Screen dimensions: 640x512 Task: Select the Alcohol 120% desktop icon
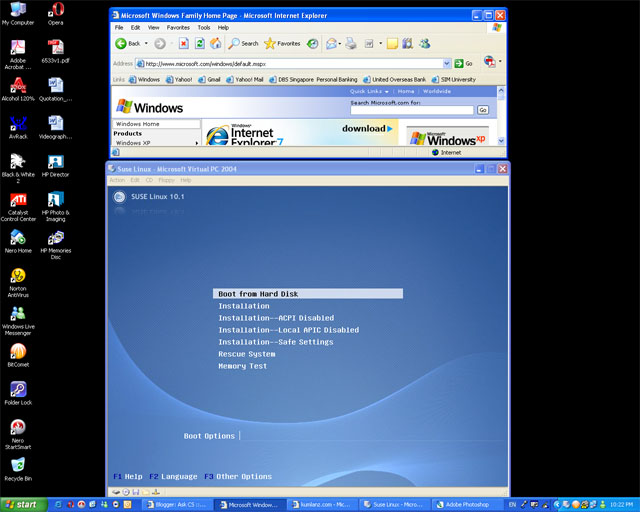click(x=18, y=89)
